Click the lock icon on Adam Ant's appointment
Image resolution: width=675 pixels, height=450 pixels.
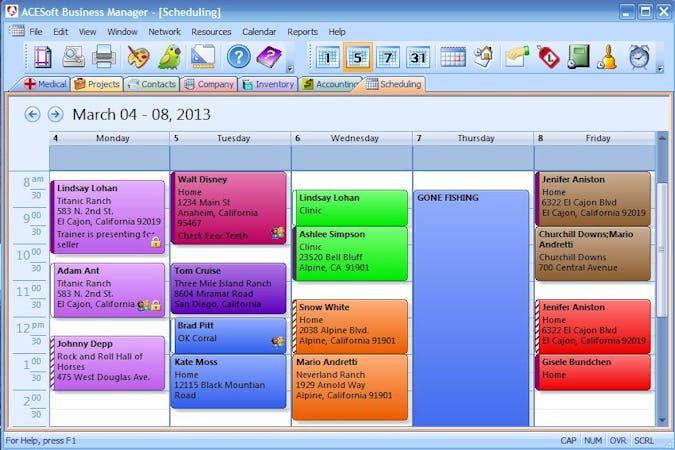156,305
